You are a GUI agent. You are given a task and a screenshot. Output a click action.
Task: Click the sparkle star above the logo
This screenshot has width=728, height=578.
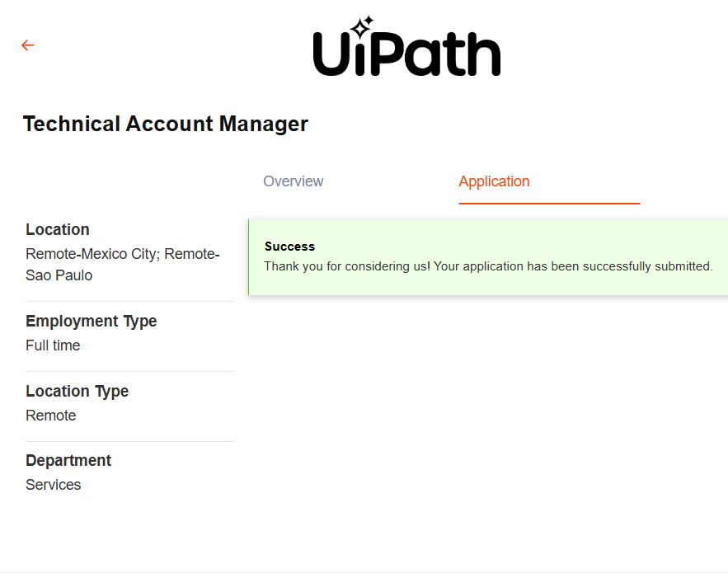point(361,26)
